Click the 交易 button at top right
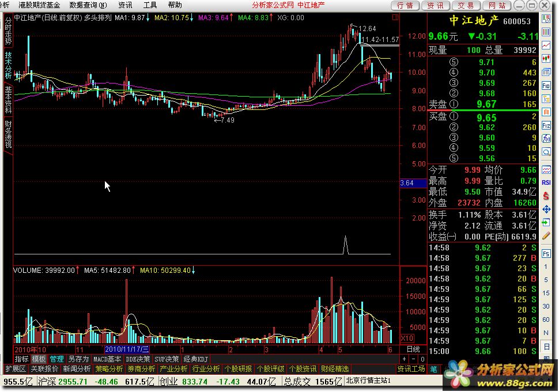This screenshot has height=392, width=559. (x=466, y=5)
